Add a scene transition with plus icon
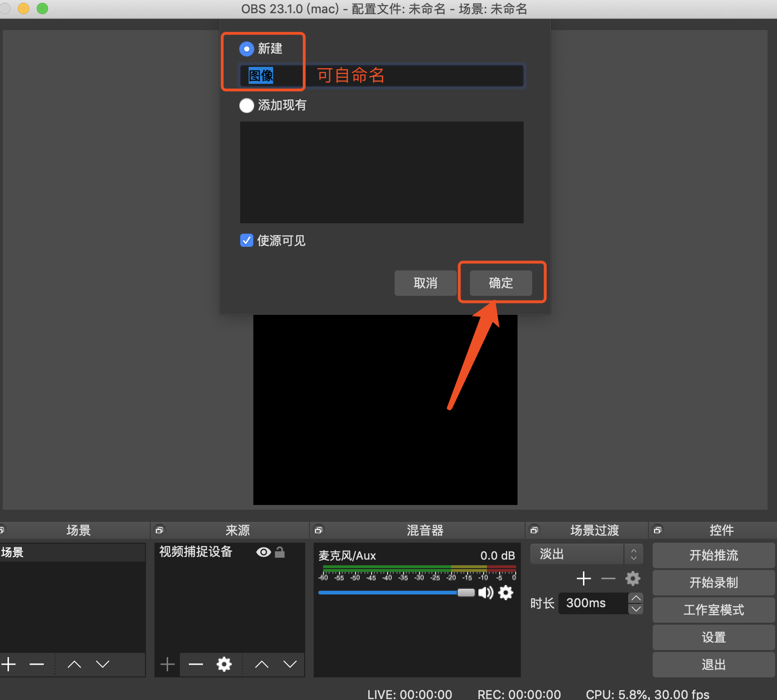This screenshot has width=777, height=700. click(x=584, y=578)
